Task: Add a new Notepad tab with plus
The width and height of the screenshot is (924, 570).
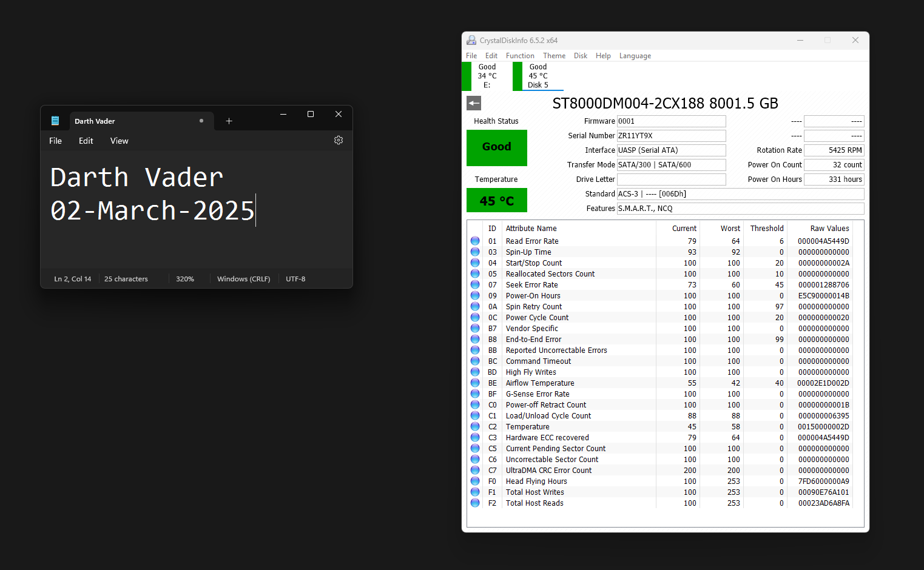Action: click(229, 121)
